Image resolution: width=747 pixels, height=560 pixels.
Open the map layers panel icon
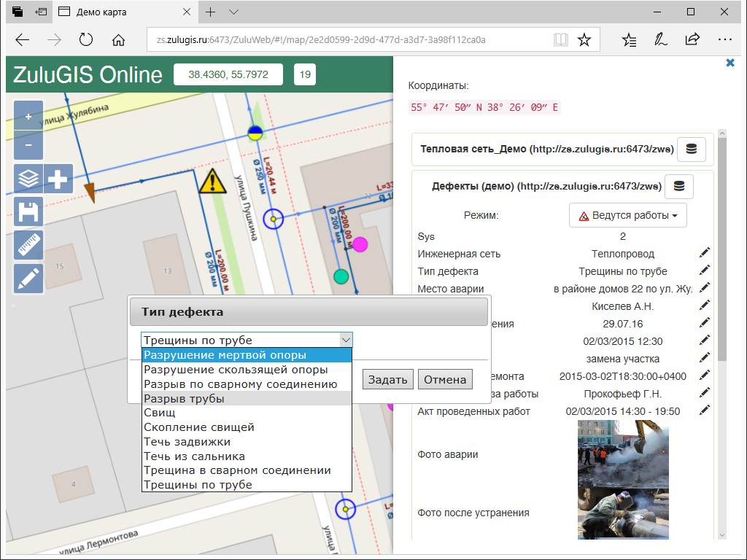(28, 178)
